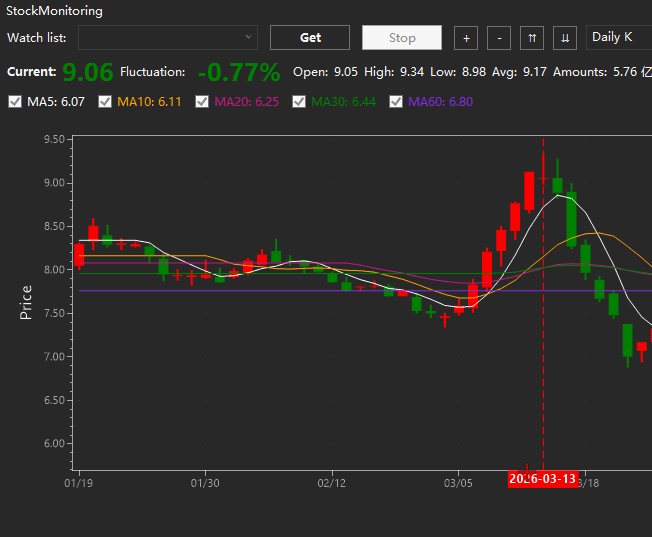652x537 pixels.
Task: Open the Daily K period dropdown
Action: pyautogui.click(x=619, y=37)
